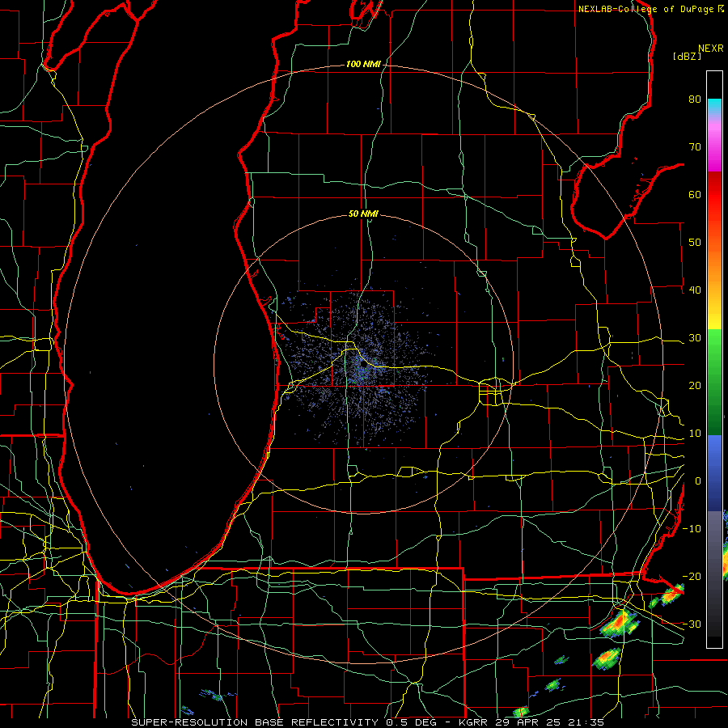
Task: Click the 10 dBZ scale value
Action: tap(695, 434)
